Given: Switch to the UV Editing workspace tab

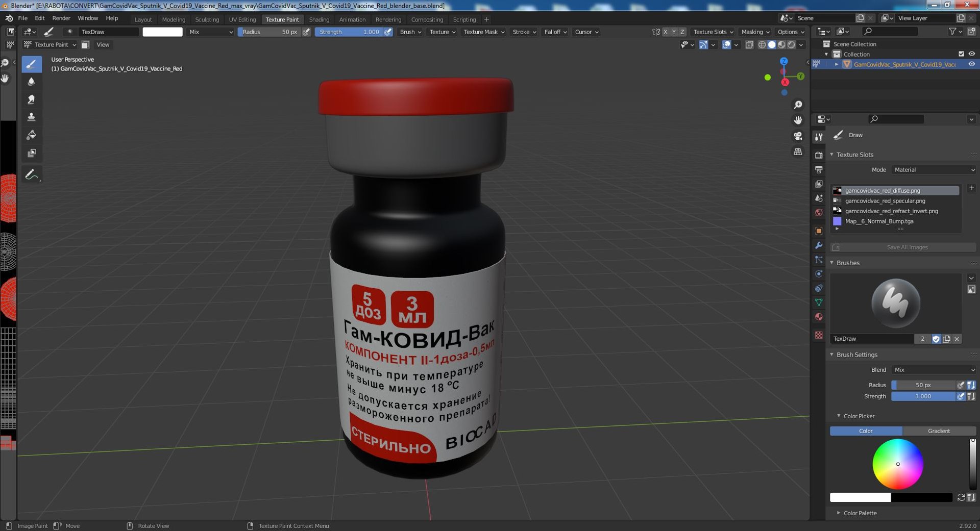Looking at the screenshot, I should click(x=242, y=19).
